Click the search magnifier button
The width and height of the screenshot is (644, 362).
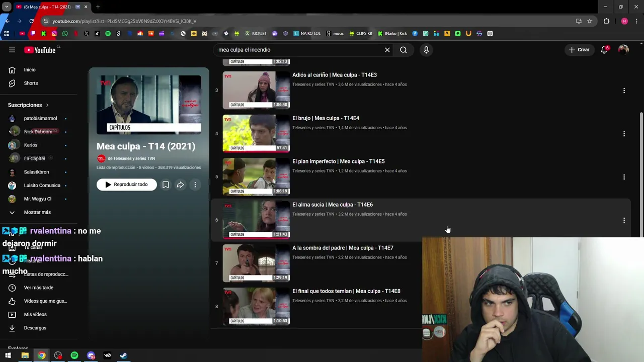[x=404, y=50]
